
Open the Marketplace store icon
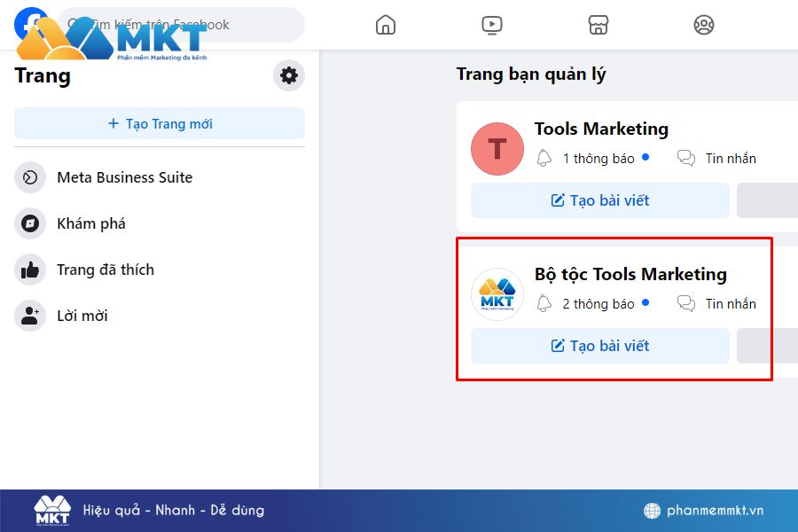pyautogui.click(x=598, y=25)
